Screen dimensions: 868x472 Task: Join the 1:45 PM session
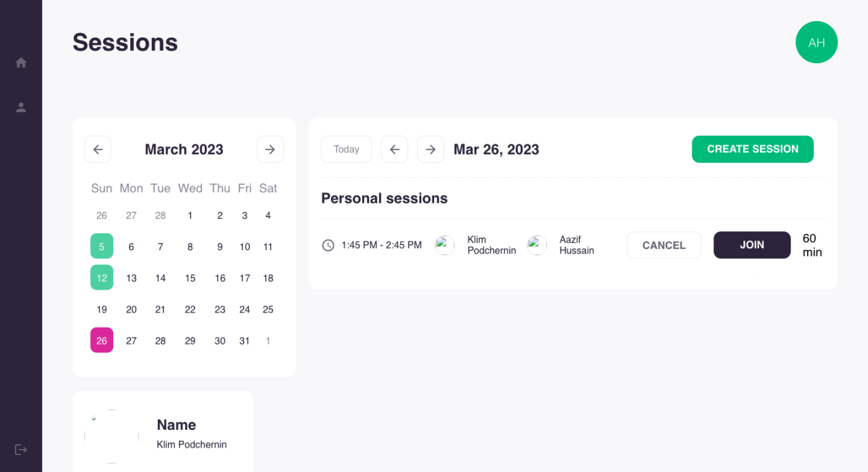[x=752, y=245]
